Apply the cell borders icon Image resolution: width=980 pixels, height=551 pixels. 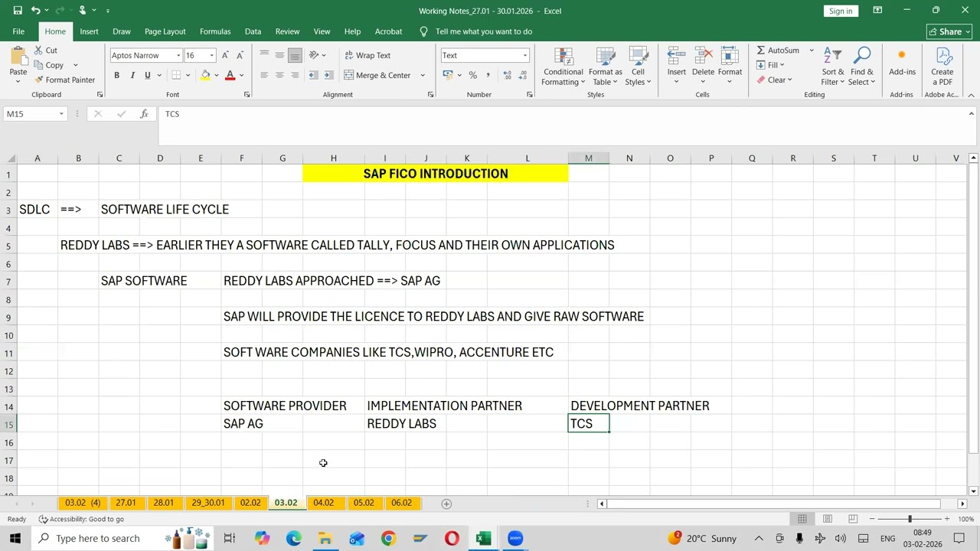[x=176, y=75]
